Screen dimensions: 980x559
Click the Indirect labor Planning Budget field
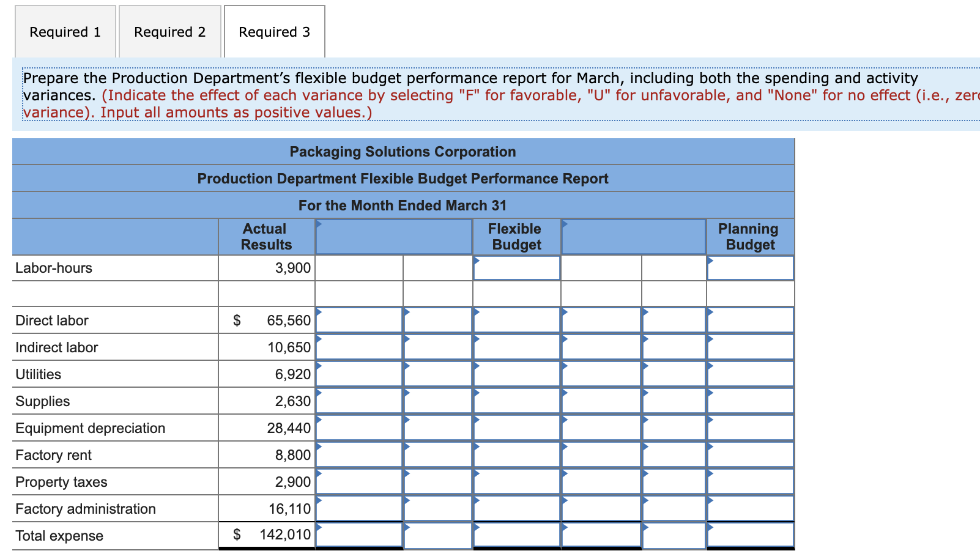pos(751,347)
